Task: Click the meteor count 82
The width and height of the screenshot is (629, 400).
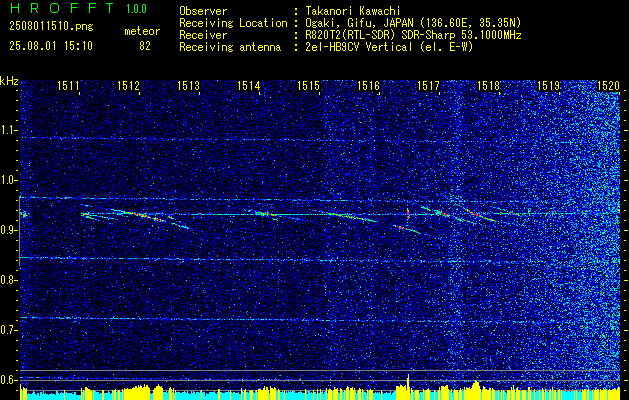Action: pyautogui.click(x=145, y=46)
